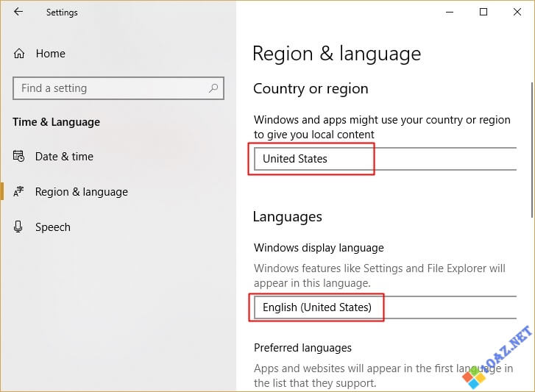The height and width of the screenshot is (392, 535).
Task: Click the Time & Language heading
Action: coord(57,122)
